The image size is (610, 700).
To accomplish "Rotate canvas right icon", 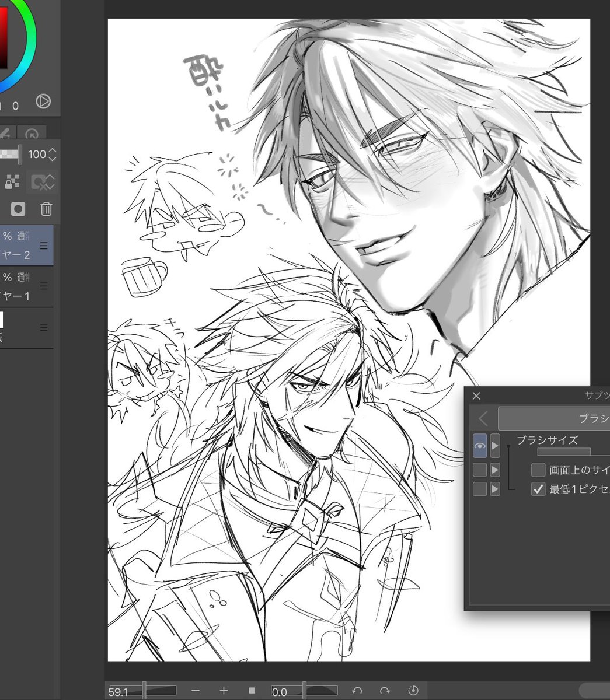I will [385, 691].
